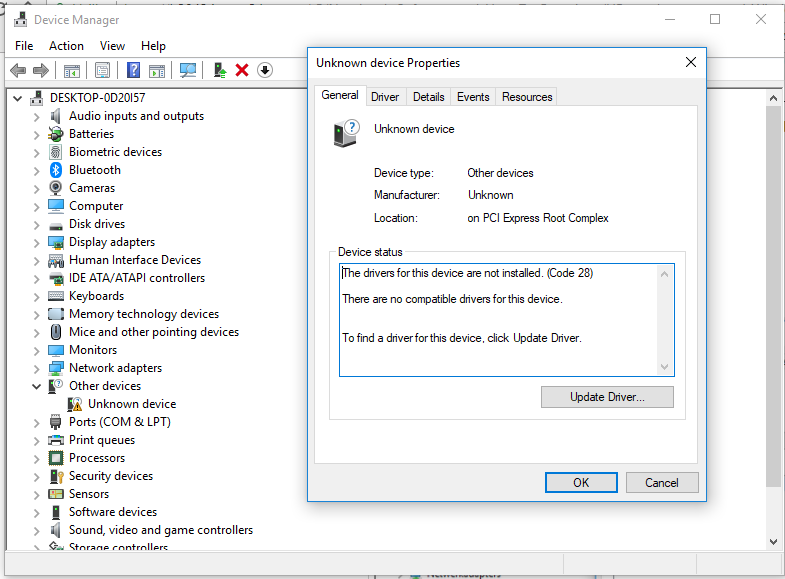Click the Show/Hide console tree icon

click(72, 71)
